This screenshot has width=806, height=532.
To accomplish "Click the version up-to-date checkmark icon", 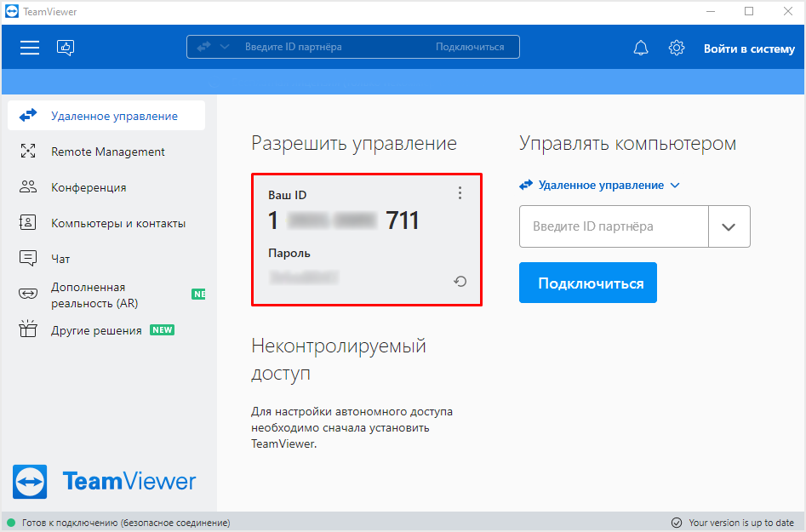I will pyautogui.click(x=677, y=523).
